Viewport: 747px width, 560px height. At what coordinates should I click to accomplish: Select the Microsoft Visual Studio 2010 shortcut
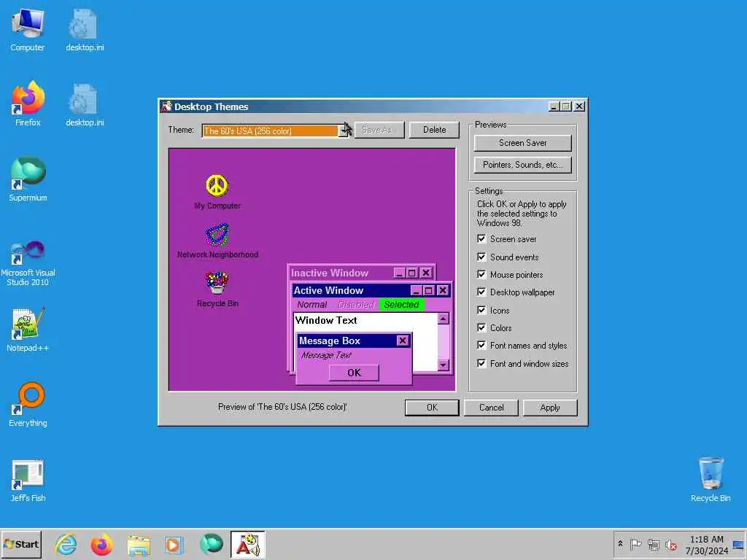[x=28, y=262]
